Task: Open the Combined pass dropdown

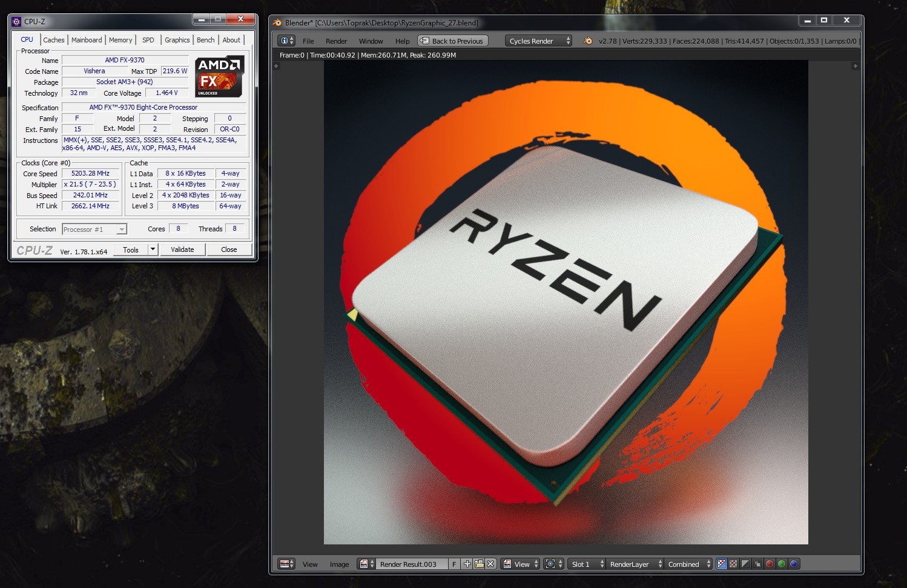Action: tap(689, 564)
